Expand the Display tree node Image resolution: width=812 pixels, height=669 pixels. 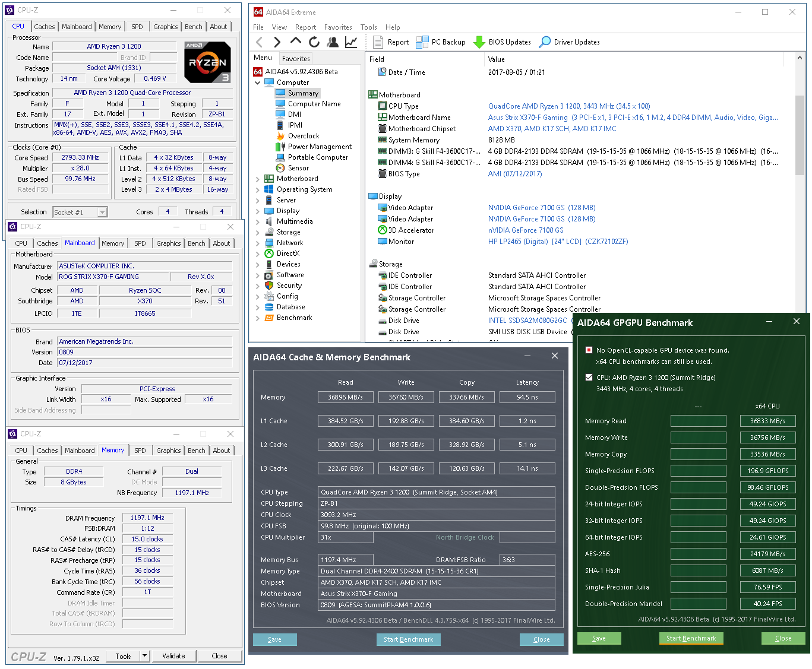[257, 211]
